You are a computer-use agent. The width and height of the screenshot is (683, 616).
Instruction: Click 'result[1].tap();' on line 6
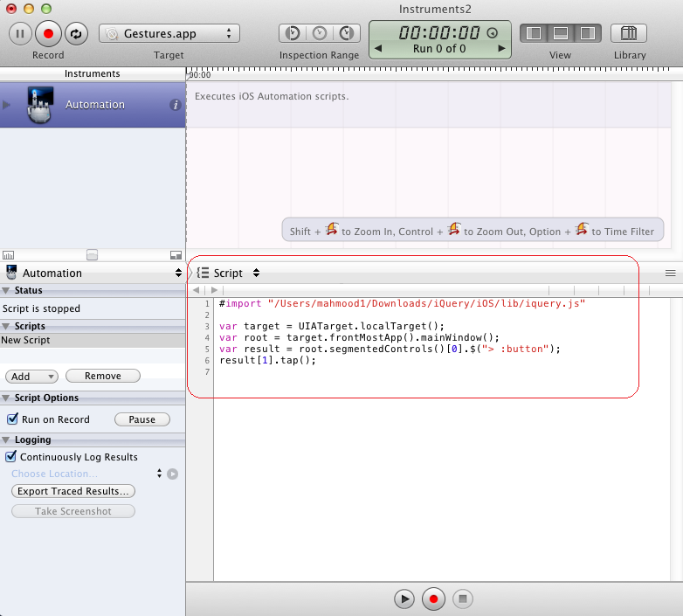pos(267,360)
